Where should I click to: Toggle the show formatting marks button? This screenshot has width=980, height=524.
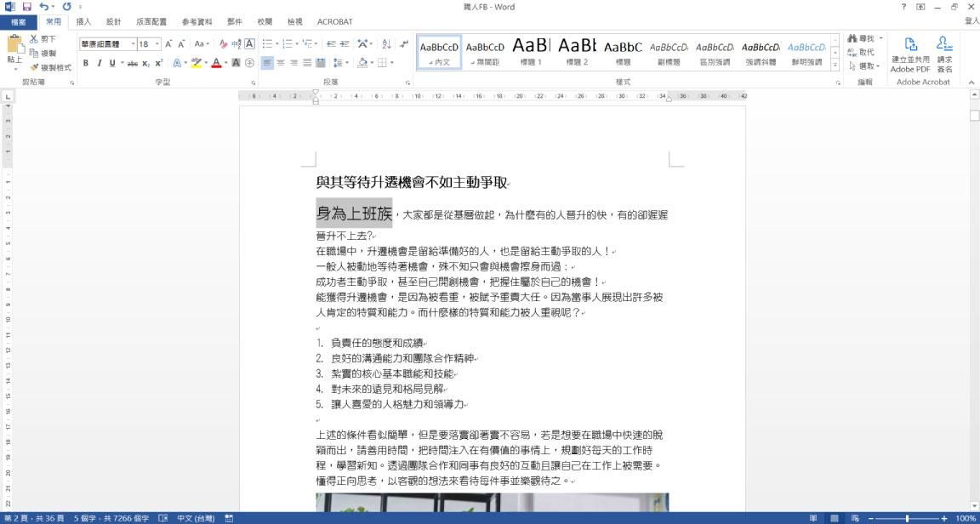point(402,45)
